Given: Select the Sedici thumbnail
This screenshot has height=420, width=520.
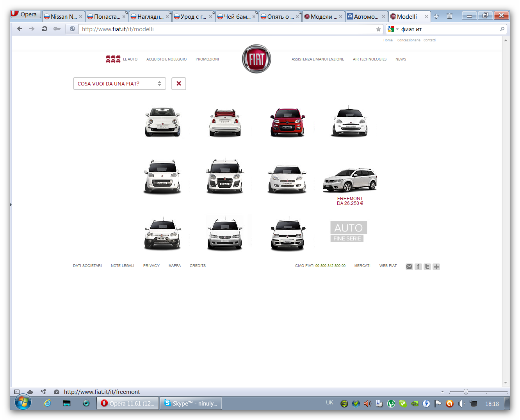Looking at the screenshot, I should [x=162, y=233].
